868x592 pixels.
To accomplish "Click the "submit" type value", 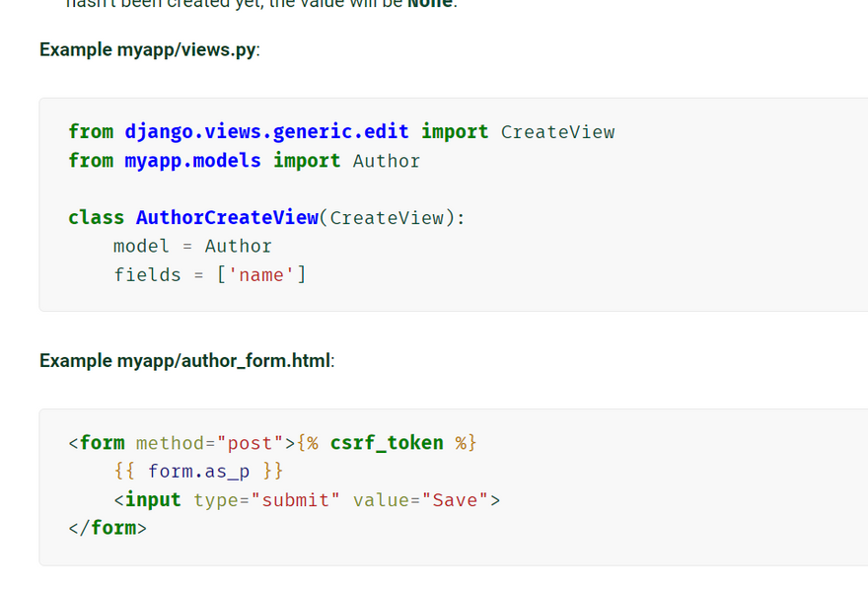I will (295, 500).
